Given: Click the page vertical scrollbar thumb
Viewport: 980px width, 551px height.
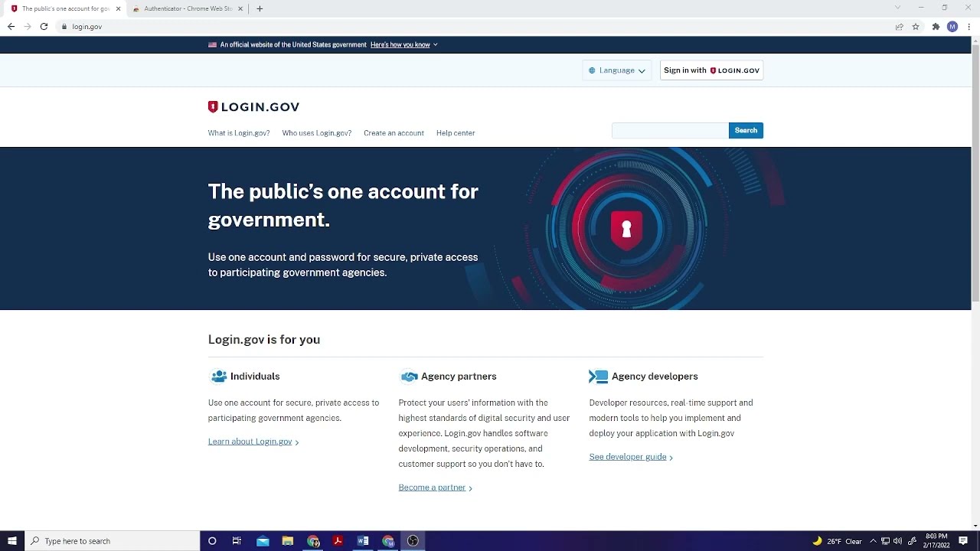Looking at the screenshot, I should [x=975, y=173].
